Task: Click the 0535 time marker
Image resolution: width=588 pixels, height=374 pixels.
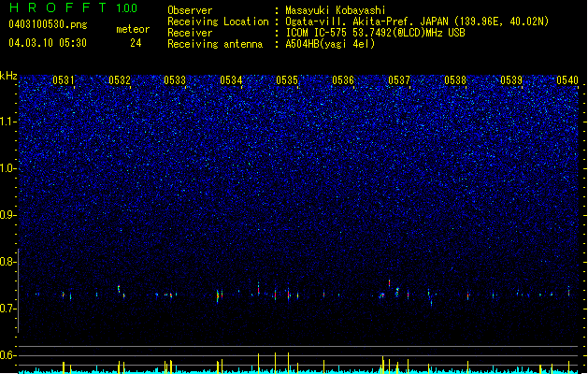Action: pos(287,80)
